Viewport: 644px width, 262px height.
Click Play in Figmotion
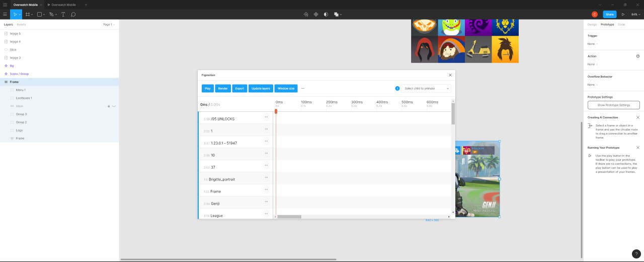click(208, 88)
